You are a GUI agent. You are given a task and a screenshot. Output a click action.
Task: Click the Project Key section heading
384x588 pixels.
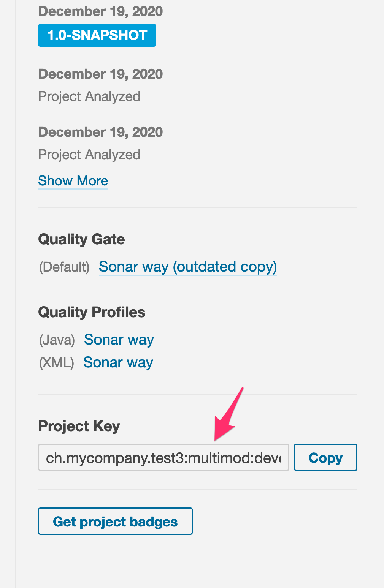click(79, 426)
